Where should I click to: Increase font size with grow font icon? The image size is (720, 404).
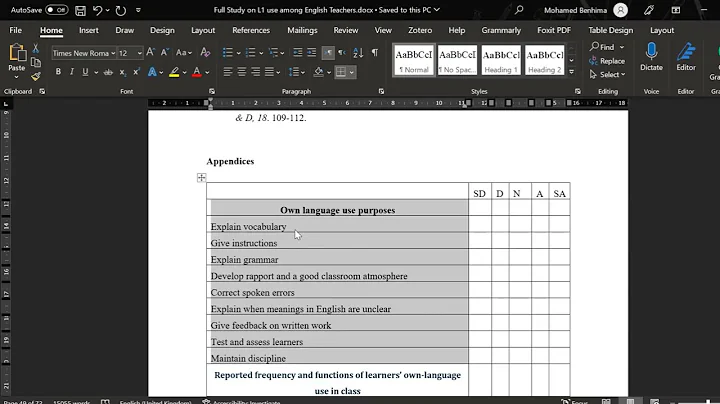[150, 52]
